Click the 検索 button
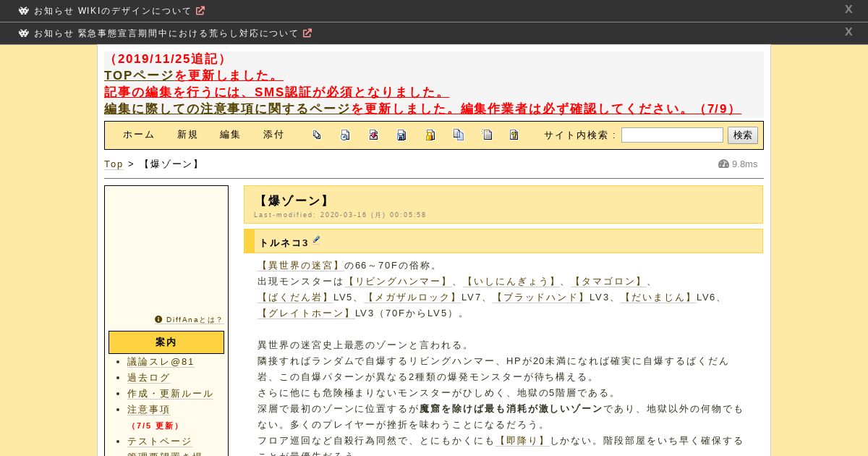 pyautogui.click(x=743, y=135)
